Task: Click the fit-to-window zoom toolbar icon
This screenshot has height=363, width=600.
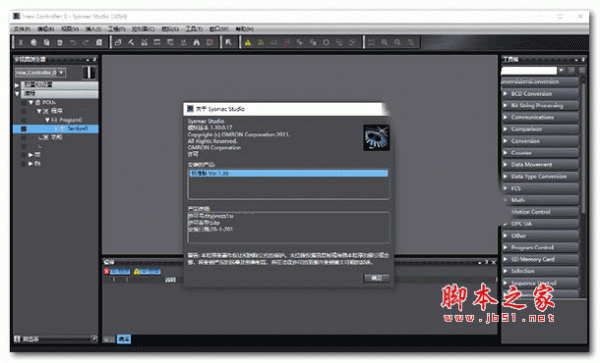Action: coord(372,42)
